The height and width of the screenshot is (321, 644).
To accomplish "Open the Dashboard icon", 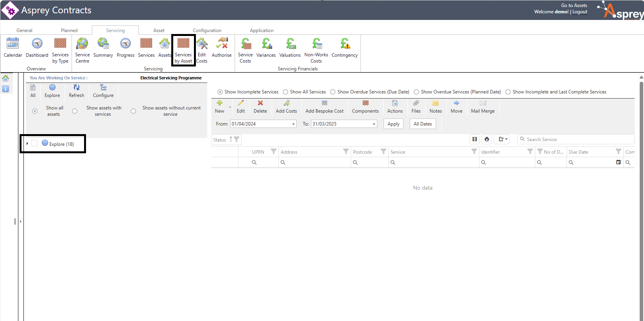I will (x=37, y=47).
